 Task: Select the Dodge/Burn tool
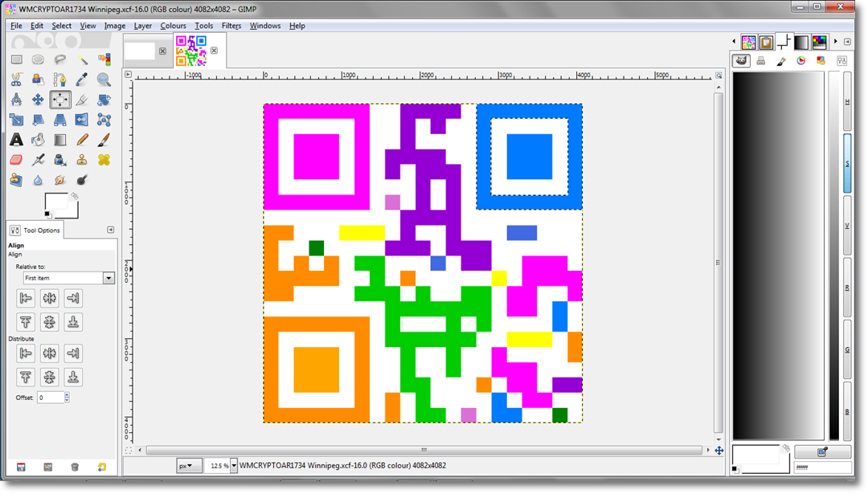pyautogui.click(x=82, y=180)
